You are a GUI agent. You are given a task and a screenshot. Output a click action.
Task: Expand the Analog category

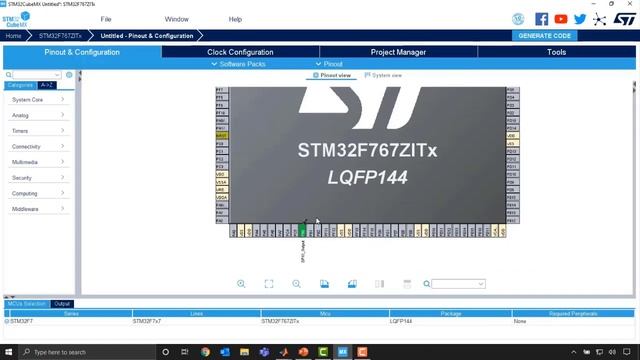pos(38,115)
